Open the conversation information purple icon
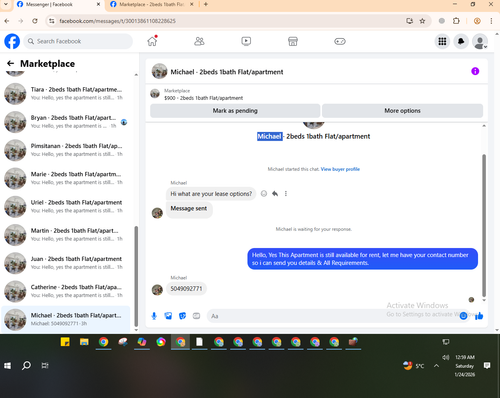Image resolution: width=500 pixels, height=398 pixels. (475, 71)
